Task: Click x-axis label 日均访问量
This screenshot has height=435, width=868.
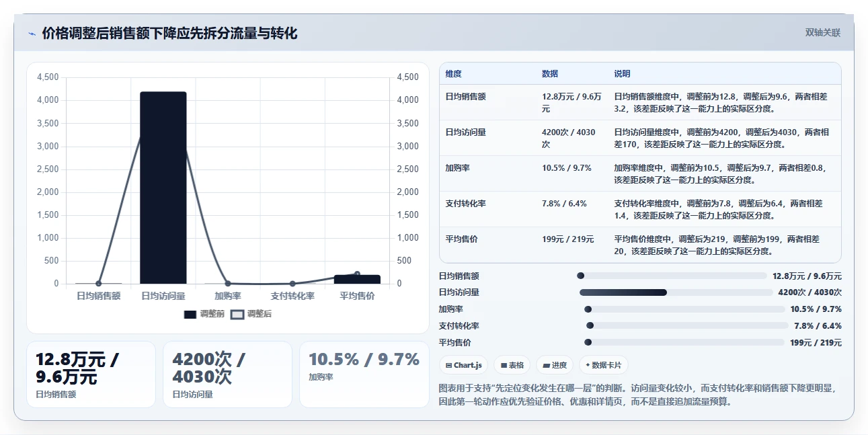Action: tap(163, 296)
